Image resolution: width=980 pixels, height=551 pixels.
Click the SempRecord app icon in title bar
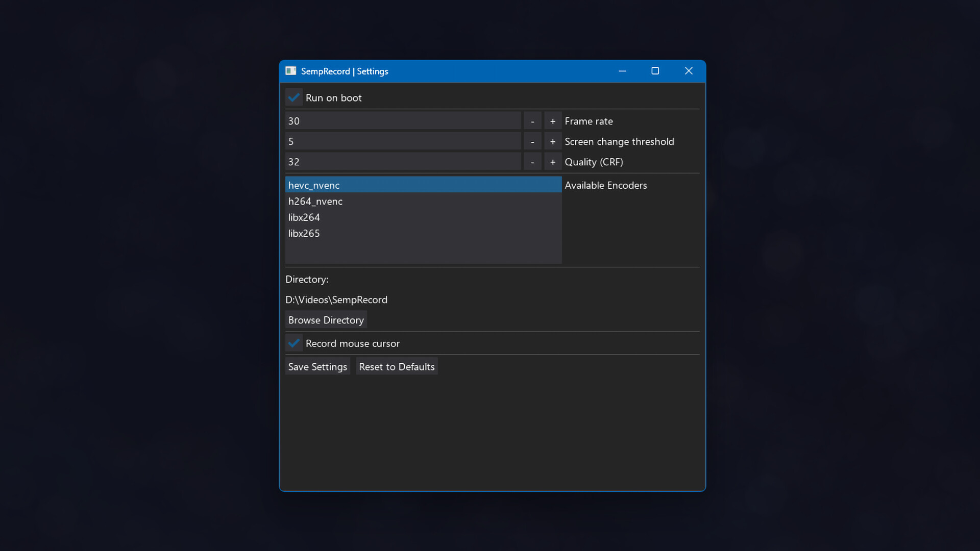(291, 71)
